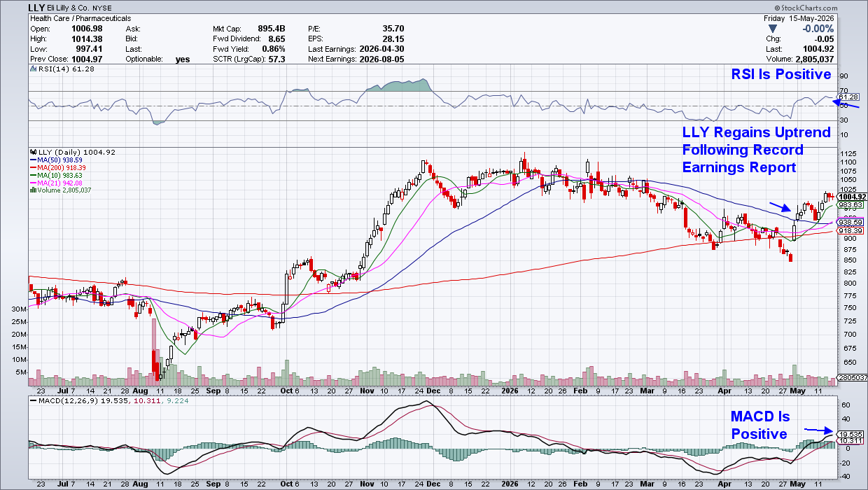Click Volume 2,805,037 in price legend
The height and width of the screenshot is (490, 868).
point(63,190)
